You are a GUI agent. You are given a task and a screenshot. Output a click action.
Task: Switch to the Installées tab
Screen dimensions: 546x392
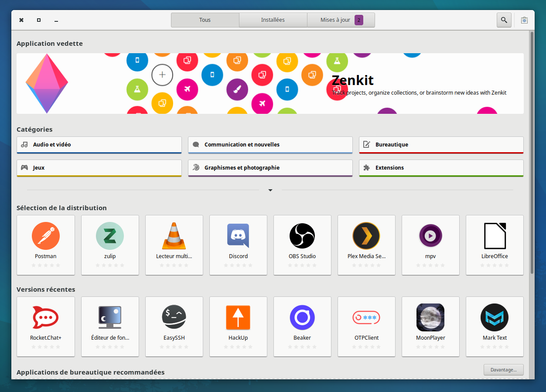[273, 20]
